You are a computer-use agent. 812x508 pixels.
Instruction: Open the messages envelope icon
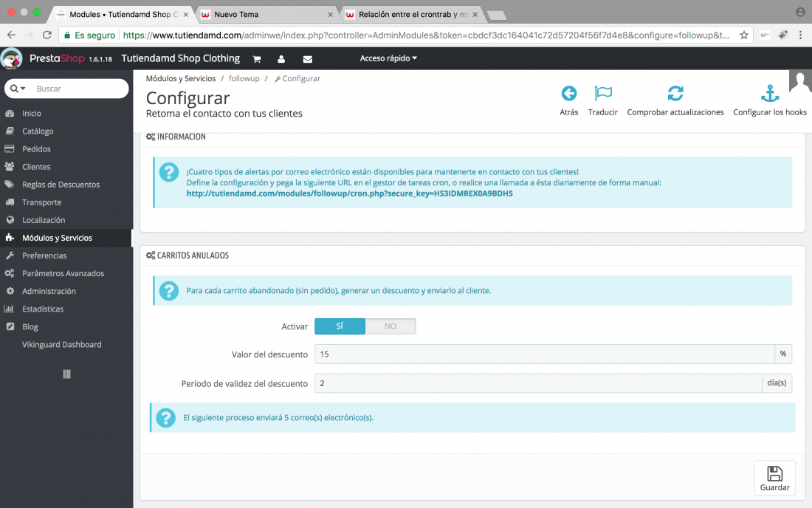[x=308, y=59]
